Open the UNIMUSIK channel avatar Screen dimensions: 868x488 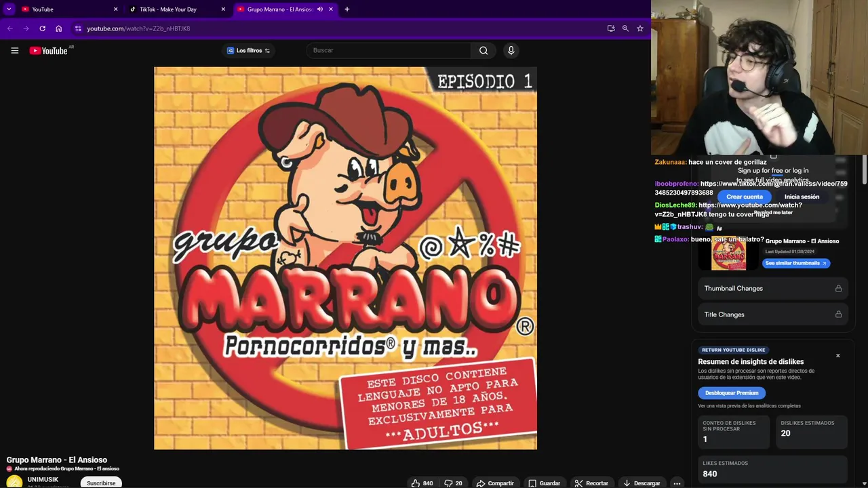point(14,483)
